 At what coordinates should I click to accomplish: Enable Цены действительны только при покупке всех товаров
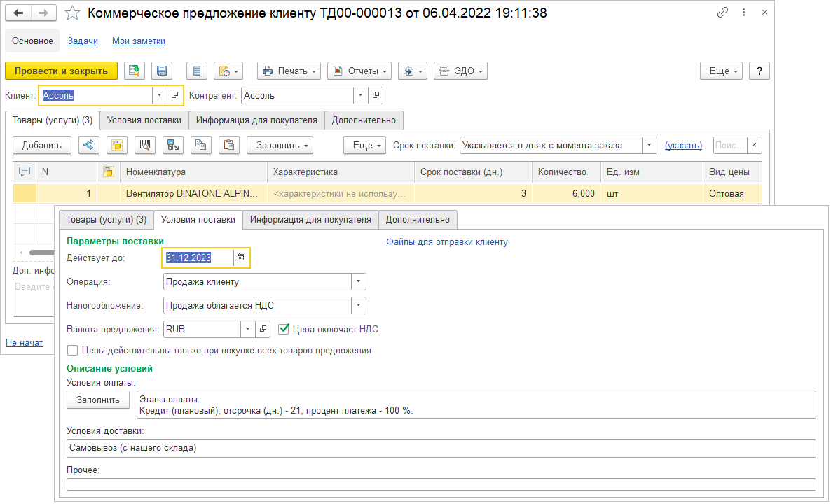click(73, 351)
